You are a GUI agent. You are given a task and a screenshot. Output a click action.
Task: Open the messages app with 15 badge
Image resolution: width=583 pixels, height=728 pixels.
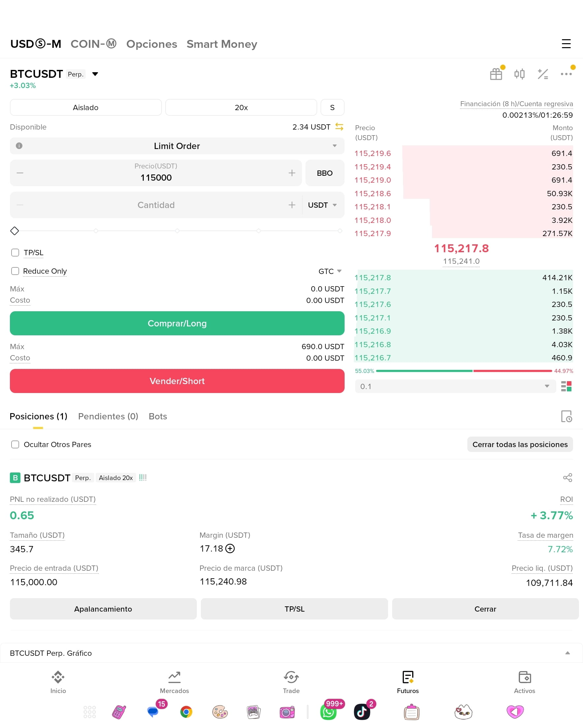[x=153, y=712]
